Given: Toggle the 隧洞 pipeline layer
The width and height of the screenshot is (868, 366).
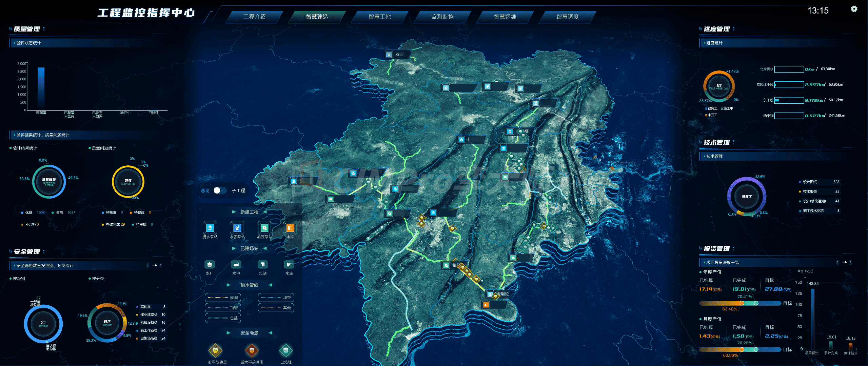Looking at the screenshot, I should pyautogui.click(x=223, y=298).
